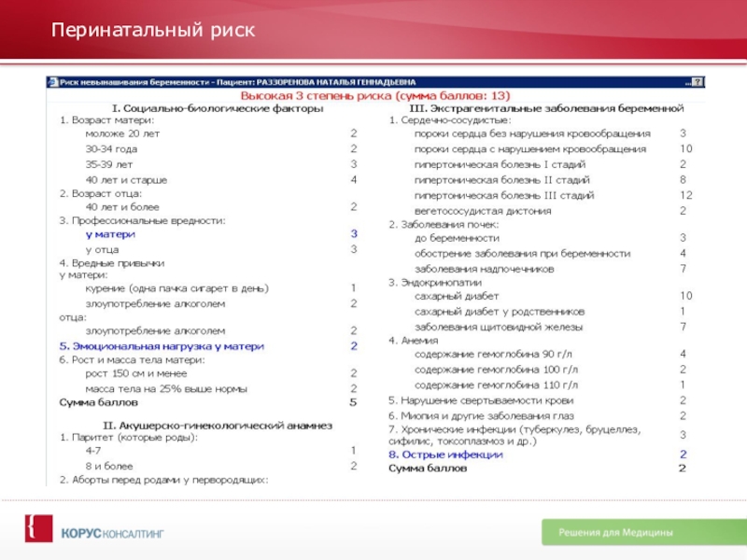Image resolution: width=747 pixels, height=560 pixels.
Task: Click the window icon in dialog title bar
Action: coord(53,82)
